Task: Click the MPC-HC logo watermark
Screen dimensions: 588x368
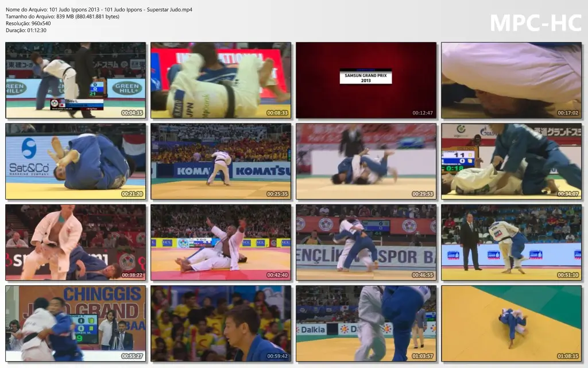Action: pyautogui.click(x=536, y=22)
